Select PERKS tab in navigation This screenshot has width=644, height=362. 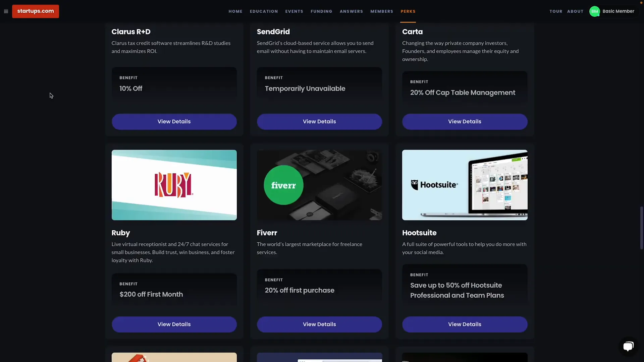coord(408,11)
